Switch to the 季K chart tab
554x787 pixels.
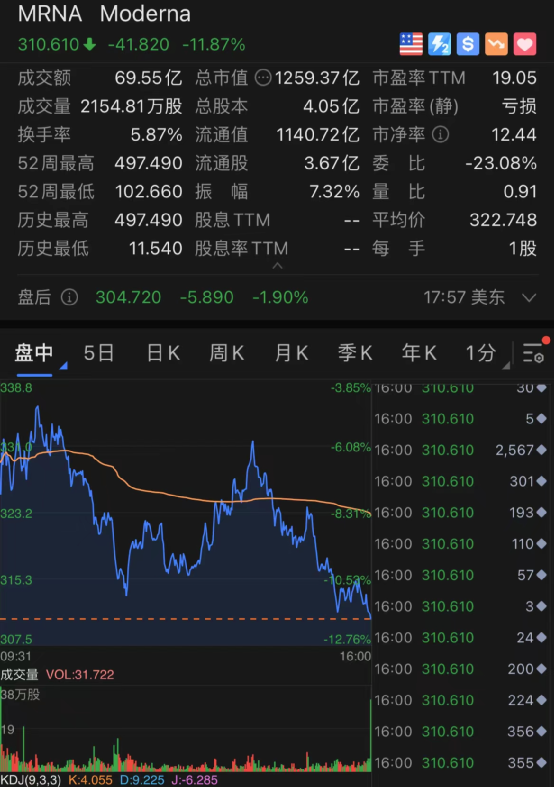coord(355,353)
